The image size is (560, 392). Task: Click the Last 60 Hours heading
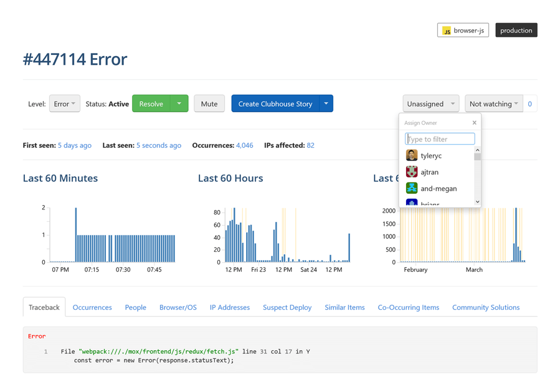[x=230, y=178]
